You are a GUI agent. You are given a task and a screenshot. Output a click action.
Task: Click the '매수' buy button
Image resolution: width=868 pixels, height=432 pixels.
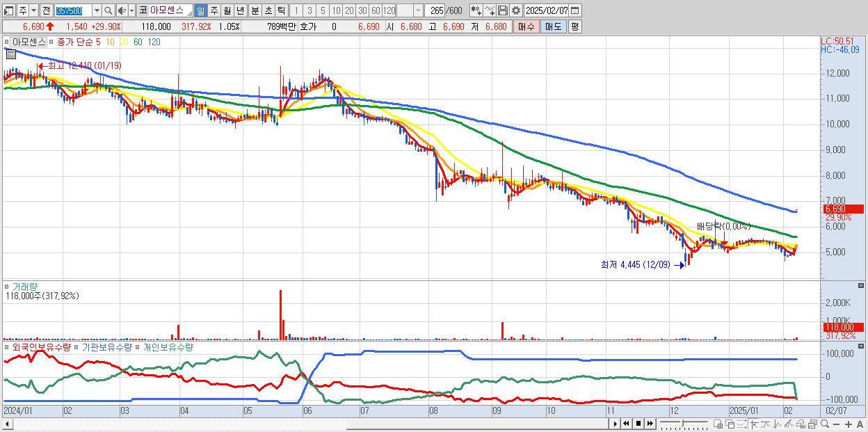(x=527, y=26)
